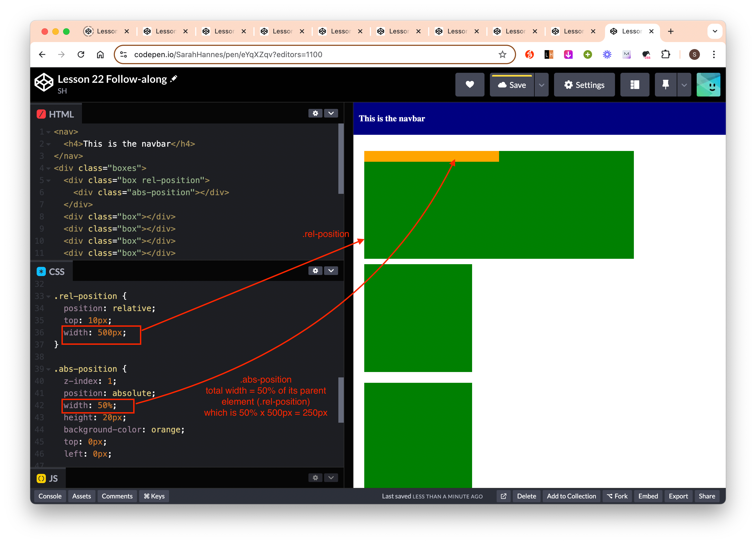Open the red lightning extension

(x=529, y=54)
